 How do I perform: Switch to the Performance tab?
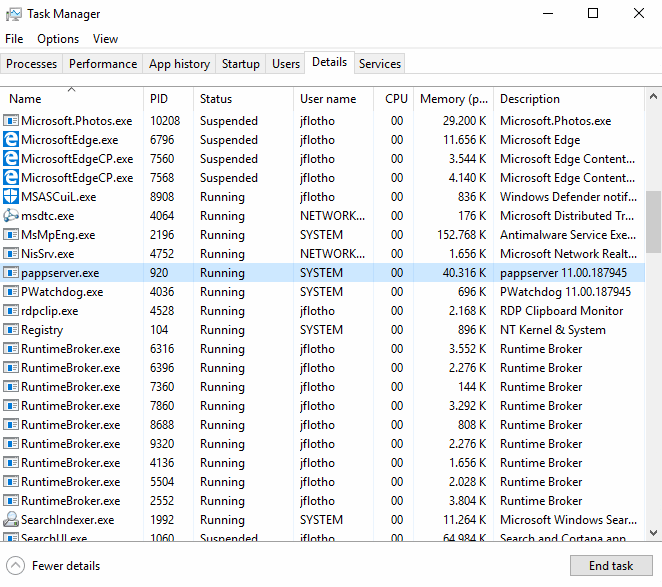coord(103,64)
